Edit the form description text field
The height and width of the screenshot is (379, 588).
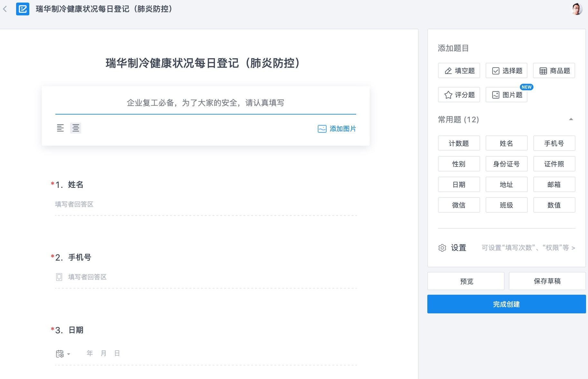205,103
